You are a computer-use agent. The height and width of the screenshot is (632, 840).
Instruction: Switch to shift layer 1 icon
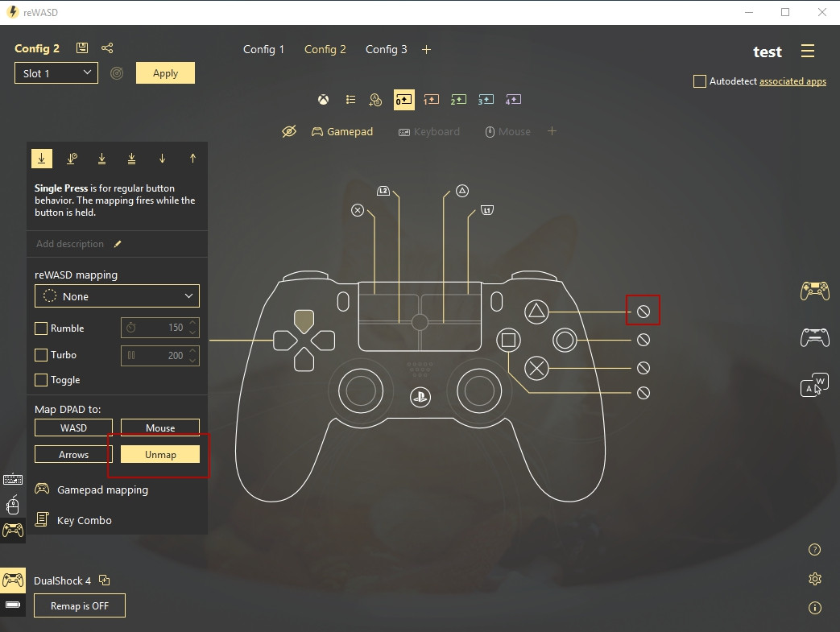pos(431,100)
